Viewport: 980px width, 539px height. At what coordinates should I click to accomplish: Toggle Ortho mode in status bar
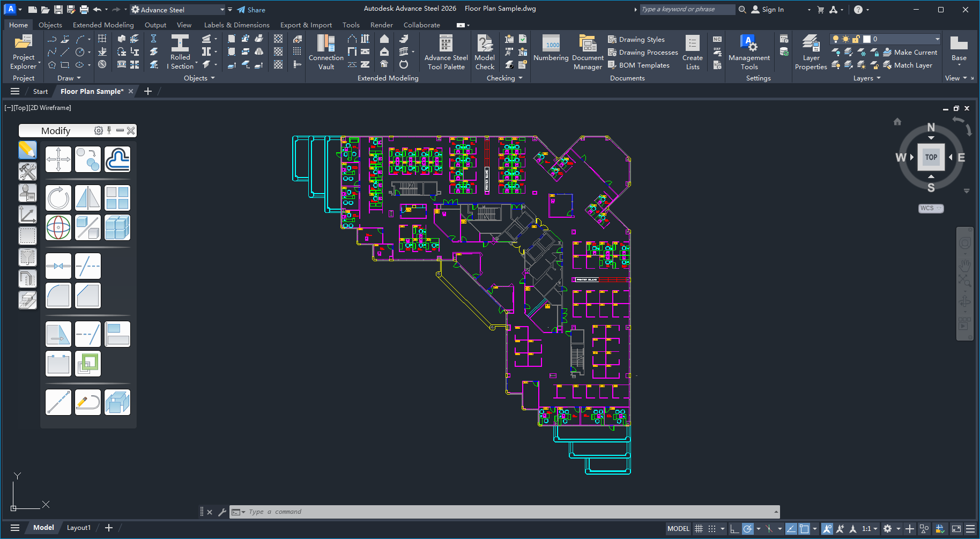(x=734, y=528)
